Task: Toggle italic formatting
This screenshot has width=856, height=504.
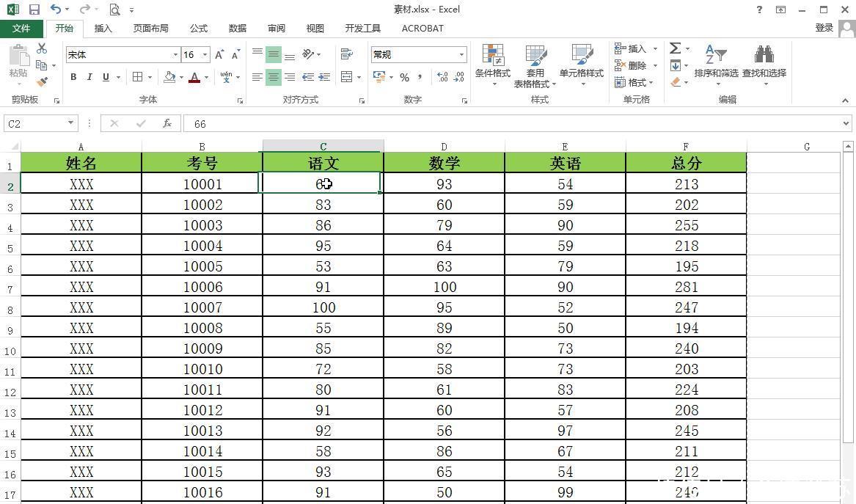Action: tap(89, 77)
